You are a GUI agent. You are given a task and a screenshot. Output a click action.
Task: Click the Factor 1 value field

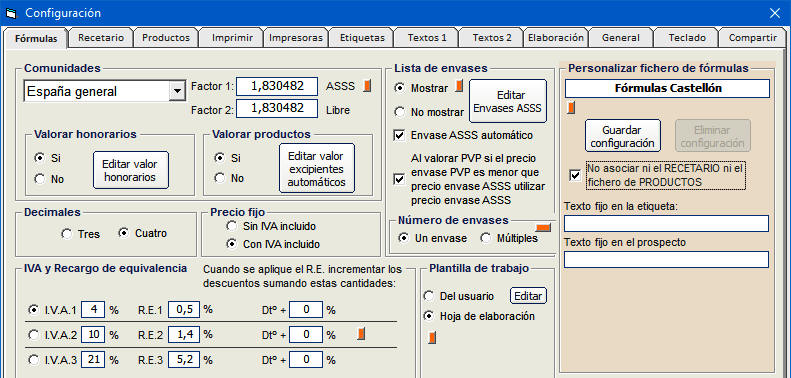coord(277,86)
